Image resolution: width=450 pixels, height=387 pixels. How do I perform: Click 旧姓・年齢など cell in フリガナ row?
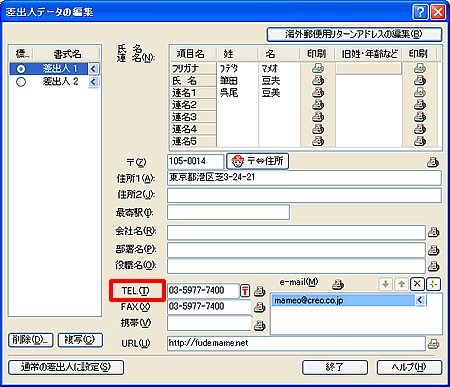[368, 69]
